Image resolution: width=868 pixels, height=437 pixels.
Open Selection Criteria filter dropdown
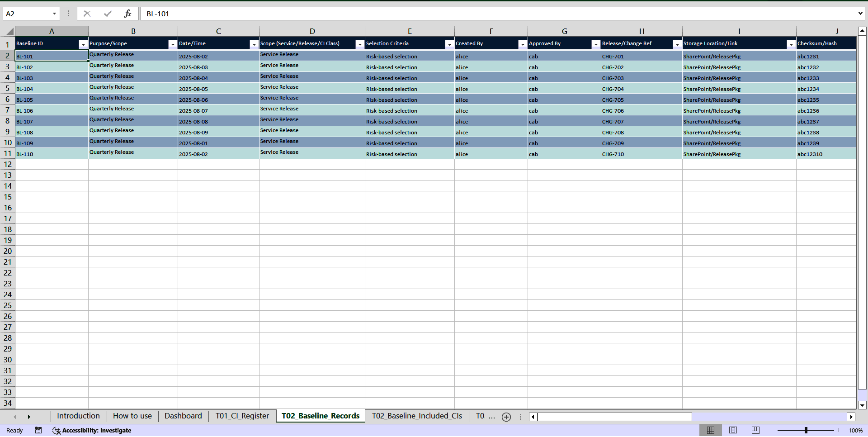[x=449, y=44]
